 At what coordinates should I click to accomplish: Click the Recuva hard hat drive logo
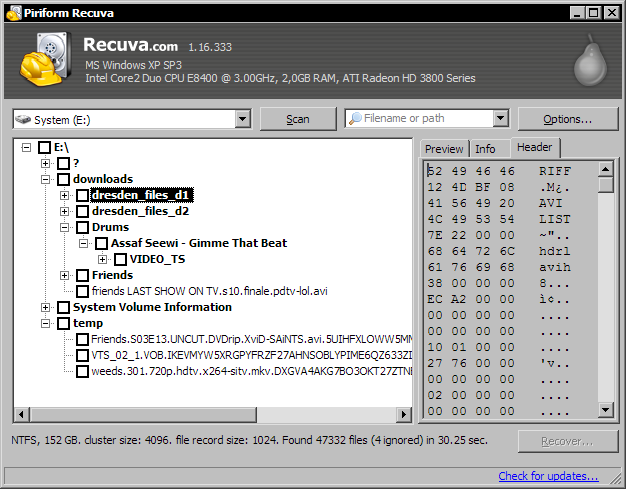(46, 59)
